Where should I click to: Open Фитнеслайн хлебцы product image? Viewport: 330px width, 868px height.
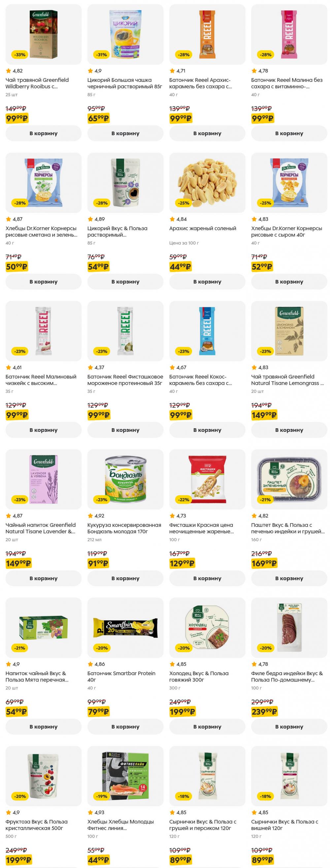point(125,776)
